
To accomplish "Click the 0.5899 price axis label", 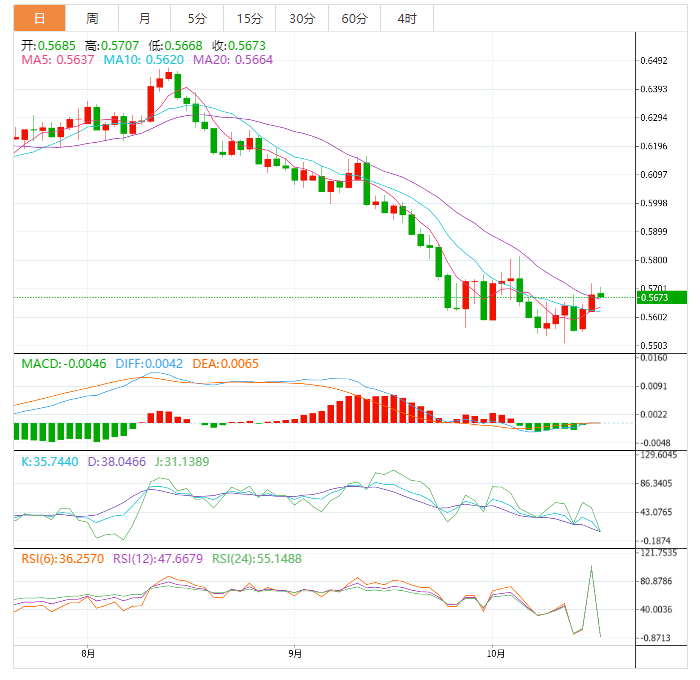I will (x=654, y=232).
